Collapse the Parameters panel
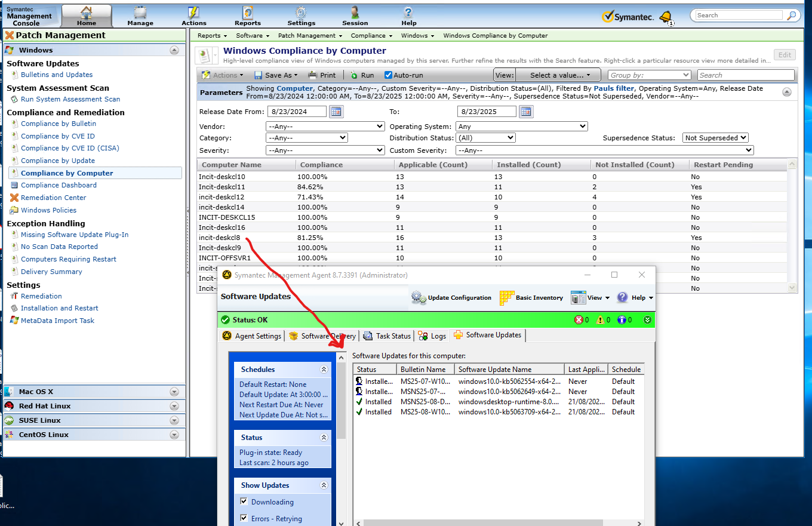 pos(787,92)
